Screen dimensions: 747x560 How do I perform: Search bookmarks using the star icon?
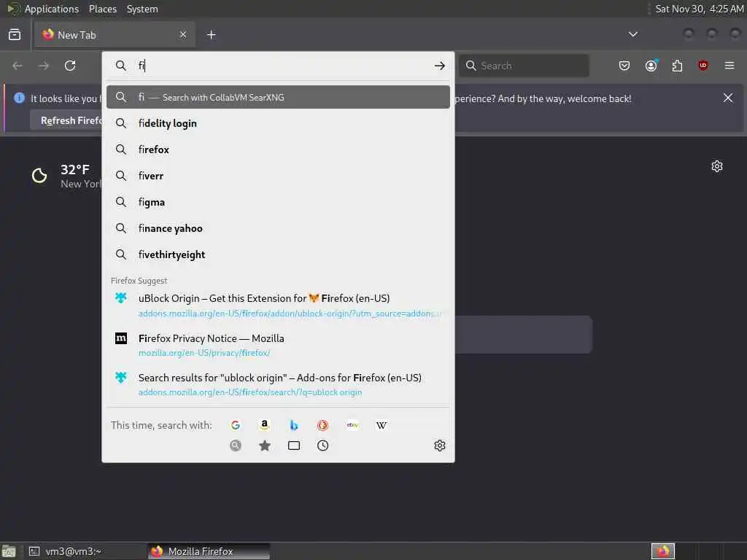coord(264,446)
